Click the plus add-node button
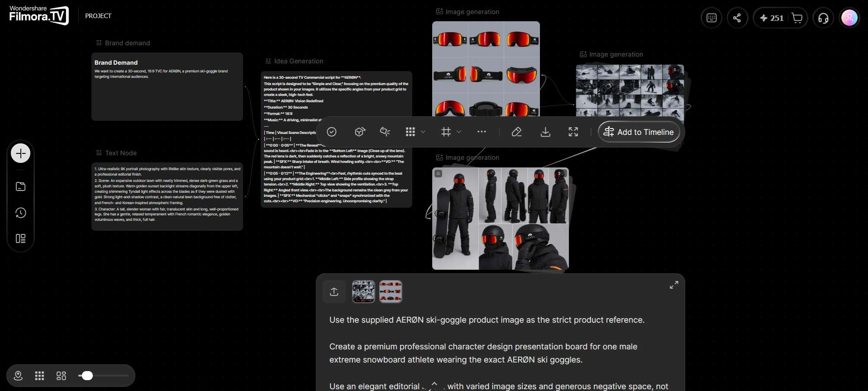 (21, 153)
